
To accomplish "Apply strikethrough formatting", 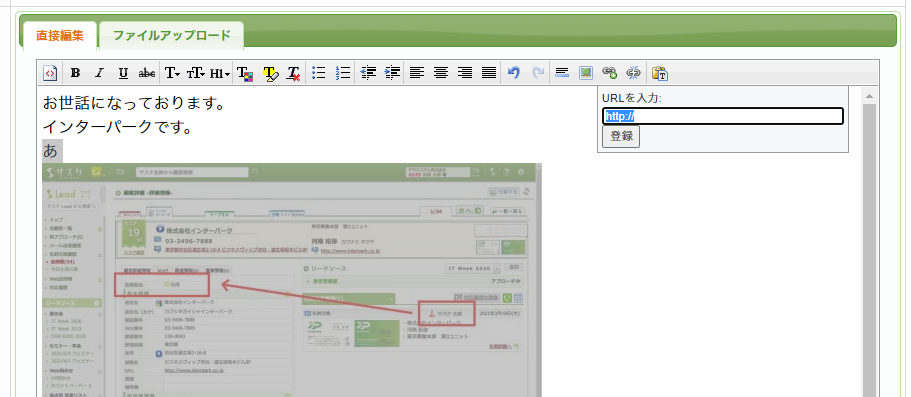I will [147, 73].
